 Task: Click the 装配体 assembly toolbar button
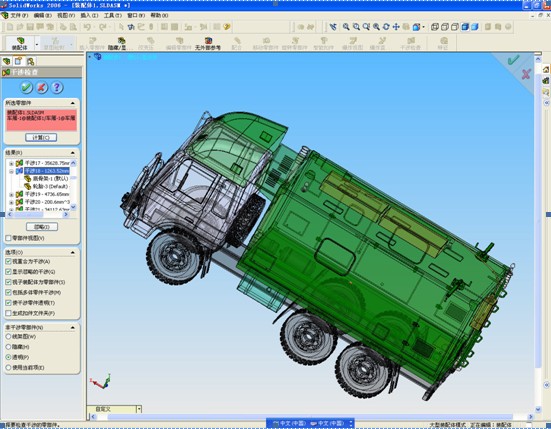tap(20, 43)
